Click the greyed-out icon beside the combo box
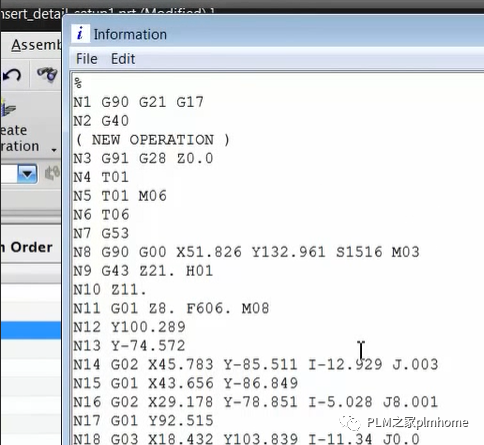 pyautogui.click(x=52, y=173)
